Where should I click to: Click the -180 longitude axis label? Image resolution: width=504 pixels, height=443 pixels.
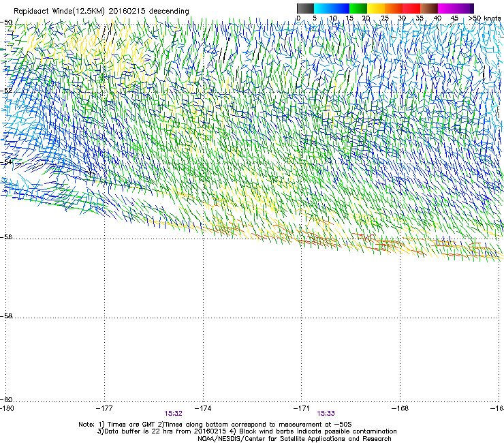(7, 408)
